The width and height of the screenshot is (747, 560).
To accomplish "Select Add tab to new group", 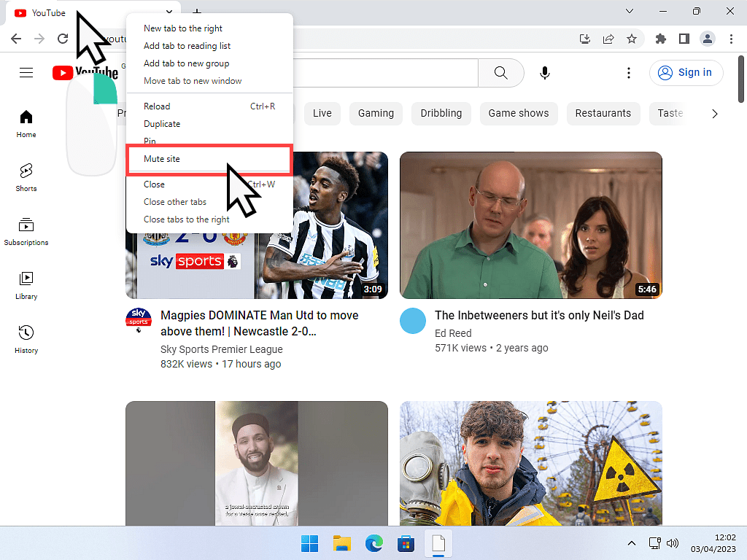I will click(x=187, y=63).
